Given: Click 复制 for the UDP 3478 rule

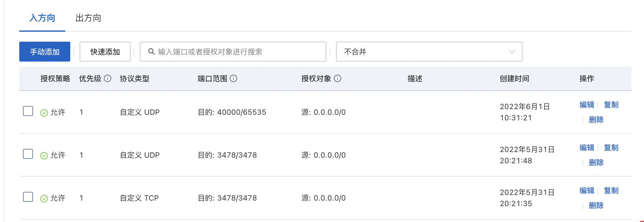Looking at the screenshot, I should pos(611,148).
